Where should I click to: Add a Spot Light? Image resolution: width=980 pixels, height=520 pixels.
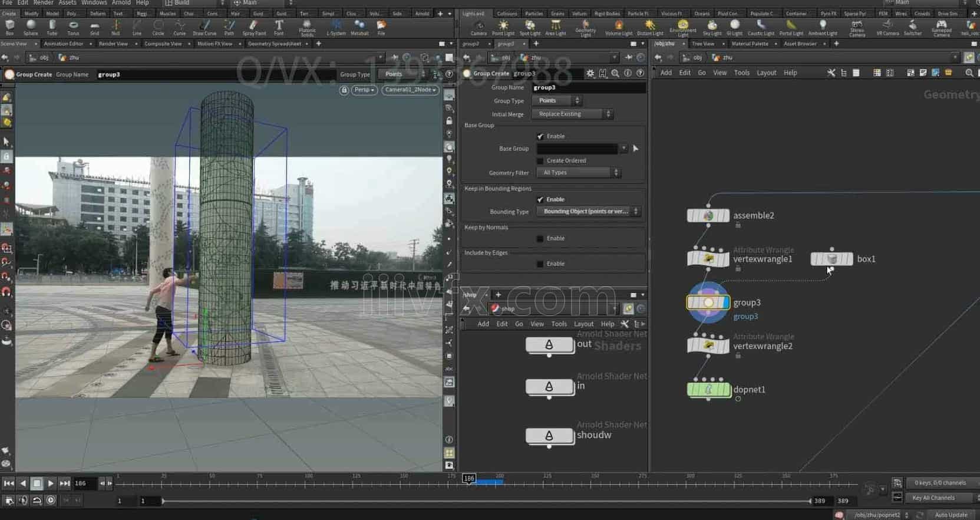tap(530, 27)
